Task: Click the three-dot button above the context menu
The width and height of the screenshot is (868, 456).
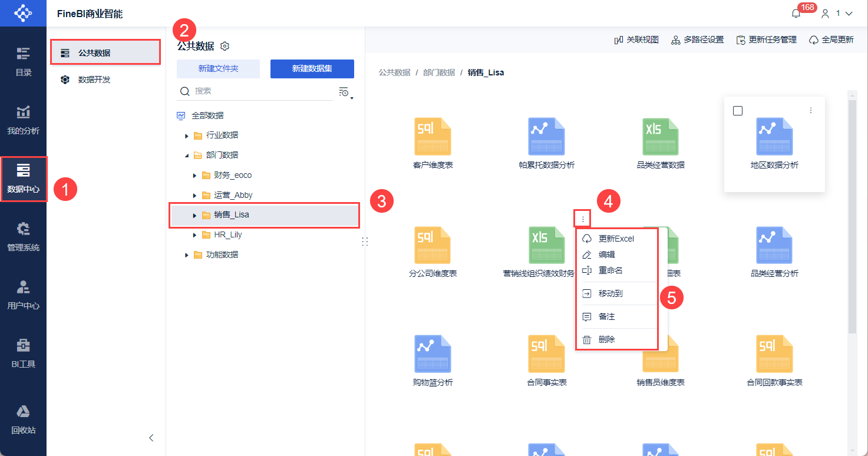Action: coord(583,219)
